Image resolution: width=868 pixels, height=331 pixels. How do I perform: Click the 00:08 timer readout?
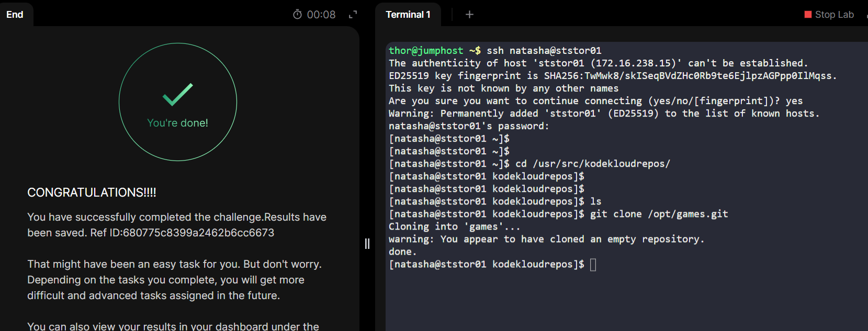click(321, 15)
